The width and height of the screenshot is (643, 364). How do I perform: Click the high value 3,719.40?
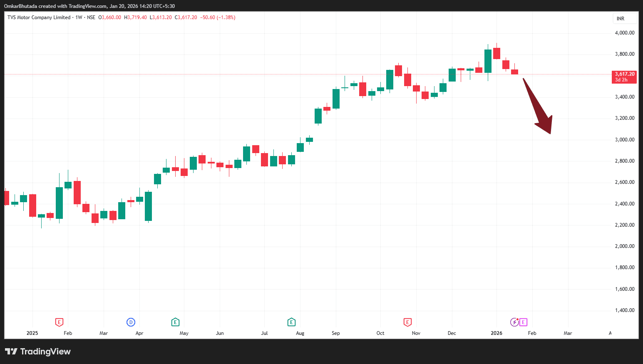click(137, 17)
